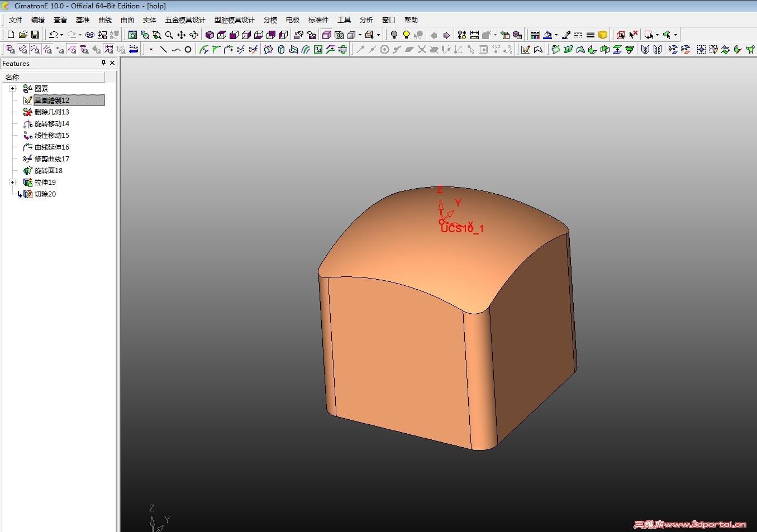Image resolution: width=757 pixels, height=532 pixels.
Task: Activate the magnifier zoom tool
Action: pos(169,35)
